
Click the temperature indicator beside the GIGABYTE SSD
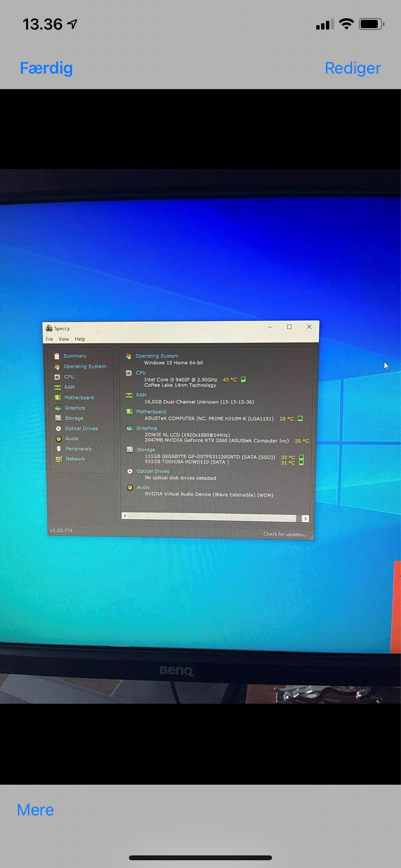301,457
